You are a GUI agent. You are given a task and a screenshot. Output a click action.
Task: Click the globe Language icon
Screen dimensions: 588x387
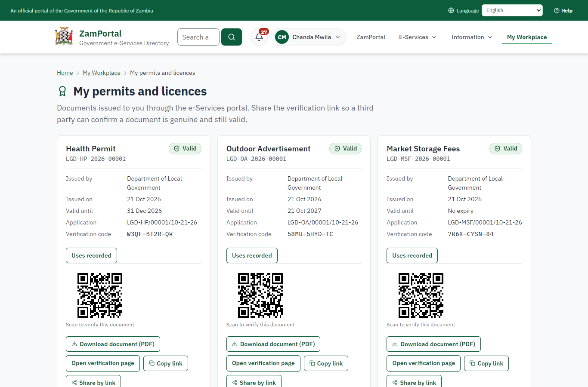451,10
